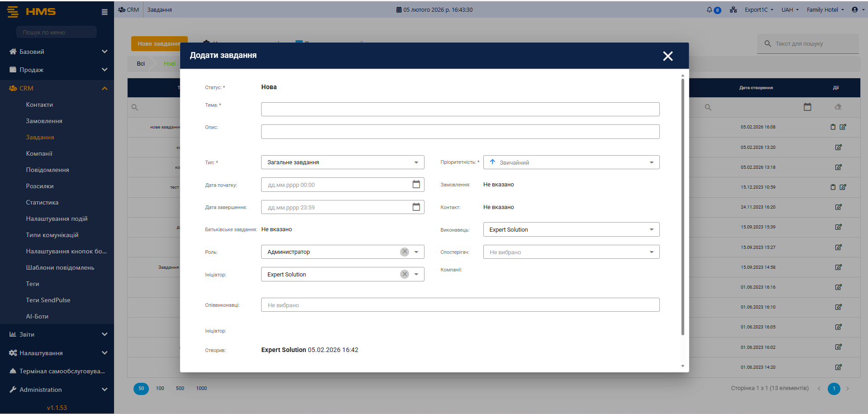Open Контакти in the CRM menu

(39, 105)
